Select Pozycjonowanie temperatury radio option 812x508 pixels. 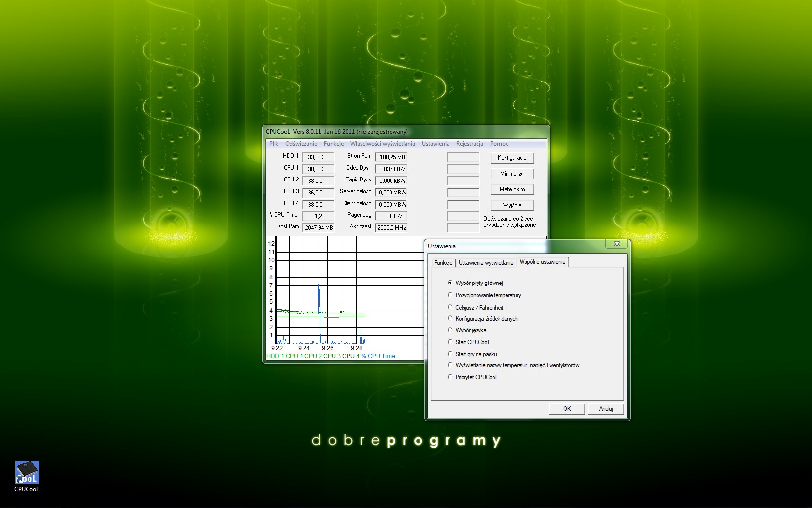450,295
